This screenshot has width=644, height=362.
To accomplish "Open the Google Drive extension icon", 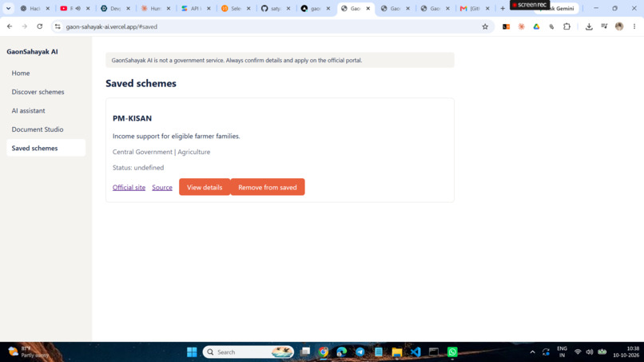I will tap(536, 26).
